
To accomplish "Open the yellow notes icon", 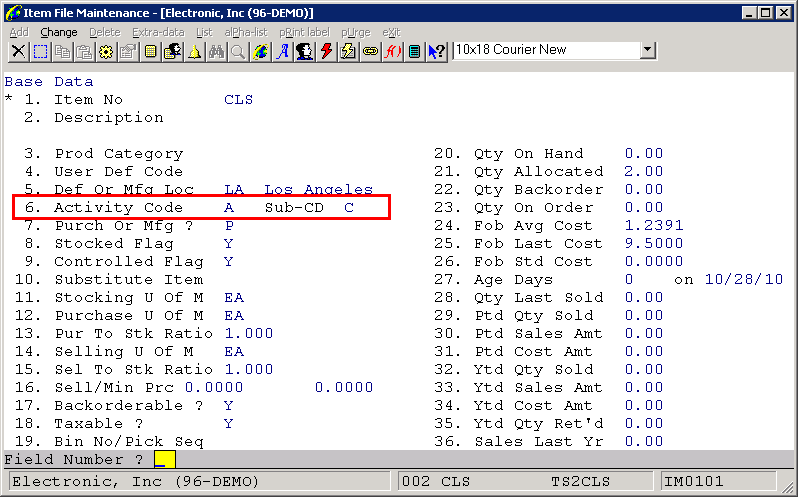I will pyautogui.click(x=150, y=51).
